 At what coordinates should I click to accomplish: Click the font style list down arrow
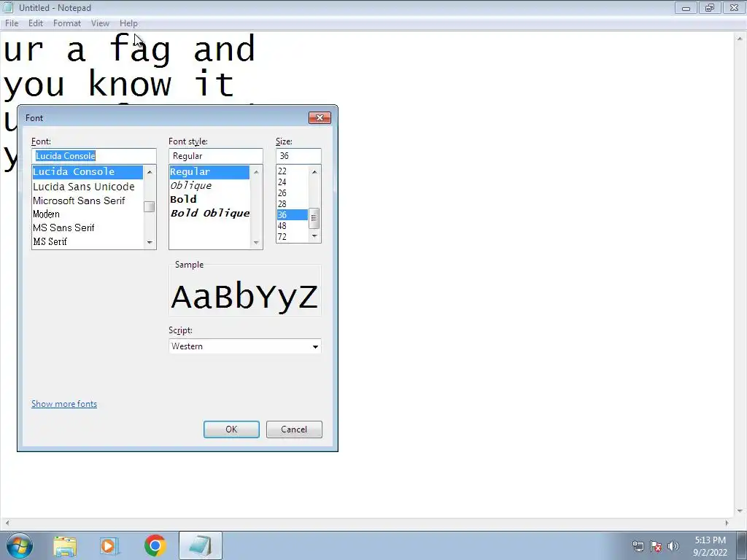point(256,242)
